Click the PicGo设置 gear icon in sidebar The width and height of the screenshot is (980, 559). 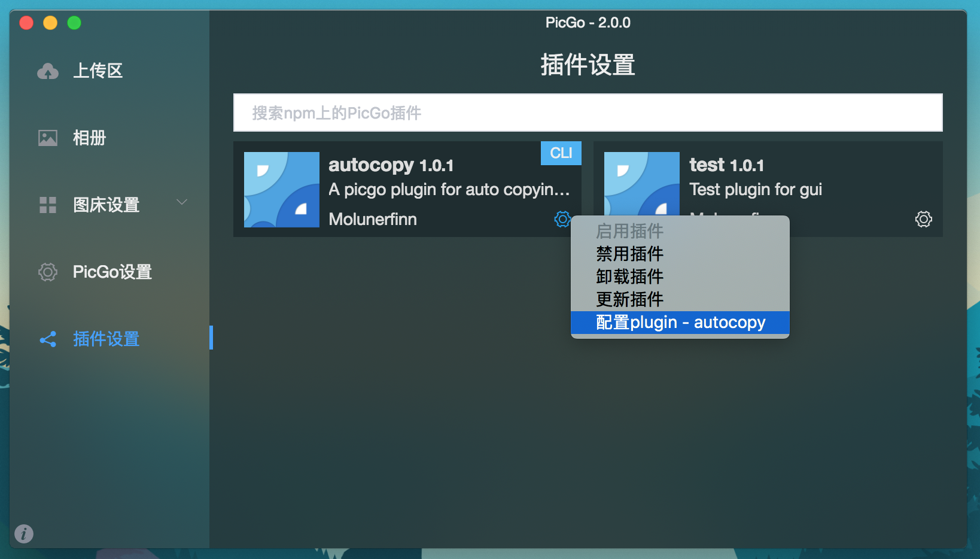tap(48, 272)
